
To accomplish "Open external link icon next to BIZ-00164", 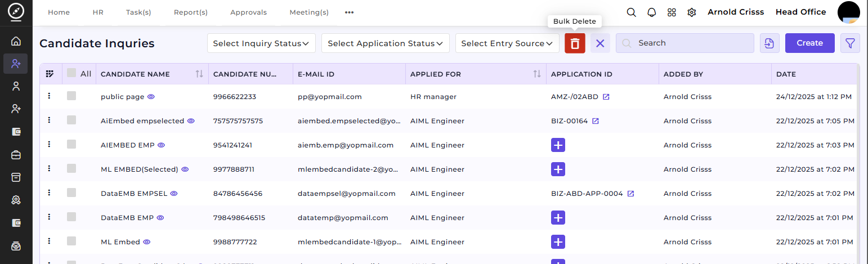I will [x=596, y=121].
